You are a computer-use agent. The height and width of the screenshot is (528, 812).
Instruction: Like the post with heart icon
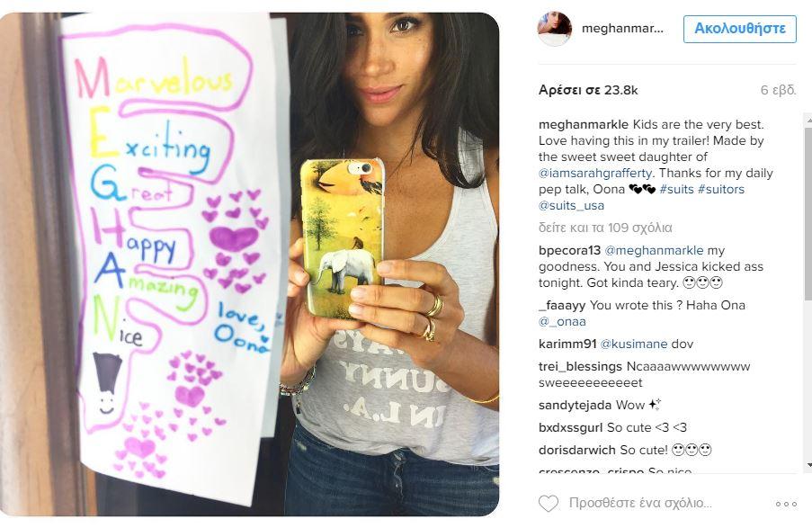pyautogui.click(x=549, y=503)
